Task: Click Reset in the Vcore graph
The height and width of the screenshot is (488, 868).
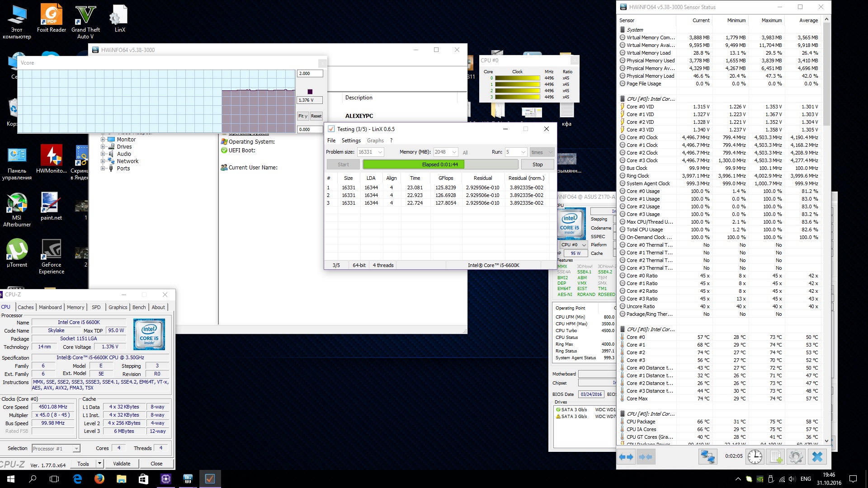Action: pos(316,116)
